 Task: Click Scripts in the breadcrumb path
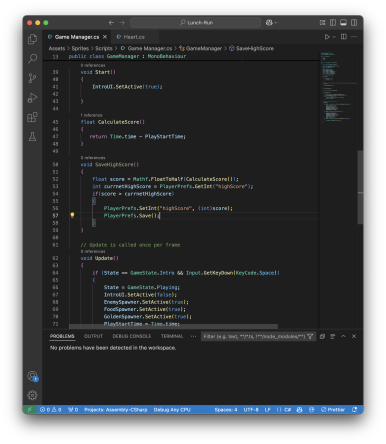[x=104, y=48]
